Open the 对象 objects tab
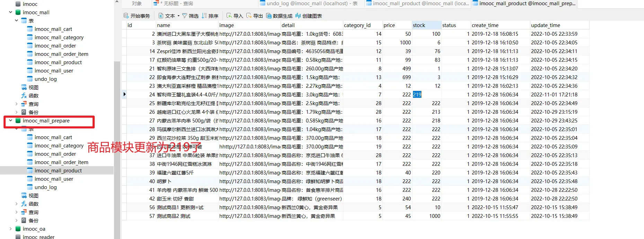The image size is (644, 239). click(137, 3)
